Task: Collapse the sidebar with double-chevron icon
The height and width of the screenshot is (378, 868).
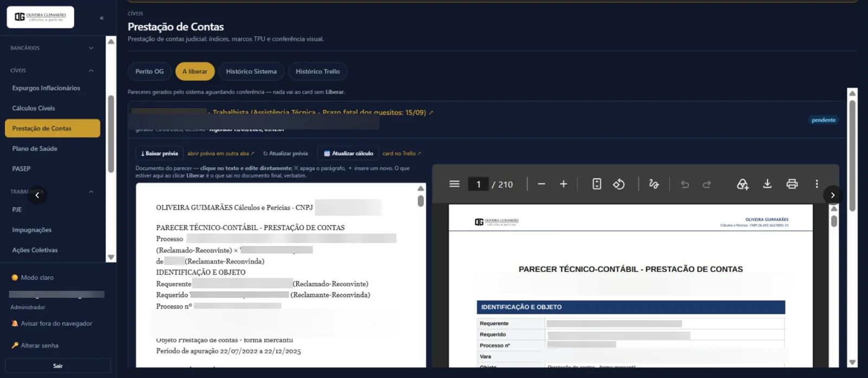Action: point(101,18)
